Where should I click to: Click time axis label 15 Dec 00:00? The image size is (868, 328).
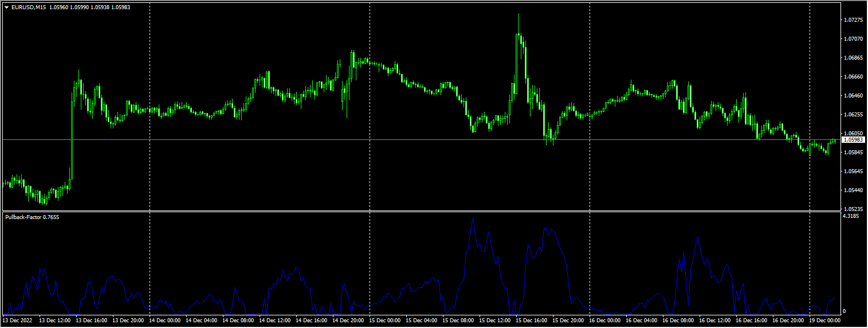pos(386,321)
